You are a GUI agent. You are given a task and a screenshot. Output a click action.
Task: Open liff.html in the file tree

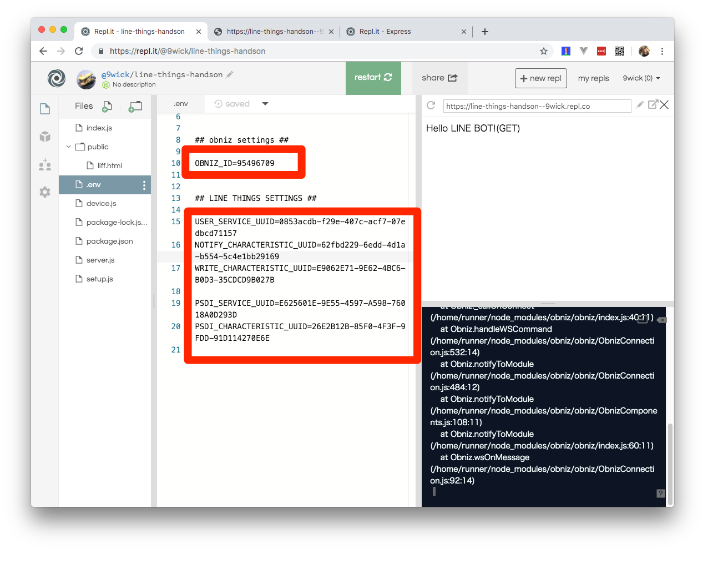(x=105, y=165)
